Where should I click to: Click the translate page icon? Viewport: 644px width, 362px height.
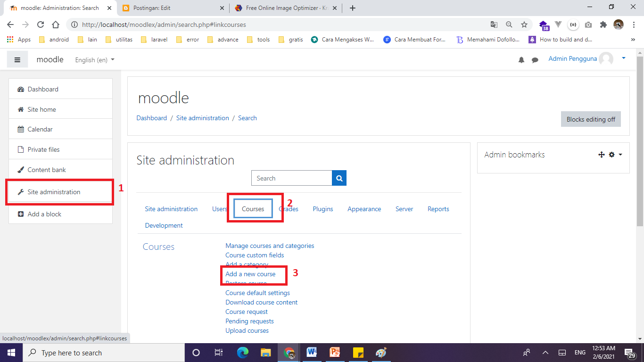point(494,25)
